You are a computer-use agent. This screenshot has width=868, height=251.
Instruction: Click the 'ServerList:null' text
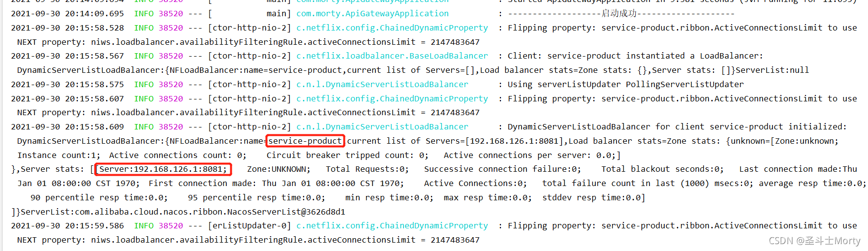[x=772, y=70]
